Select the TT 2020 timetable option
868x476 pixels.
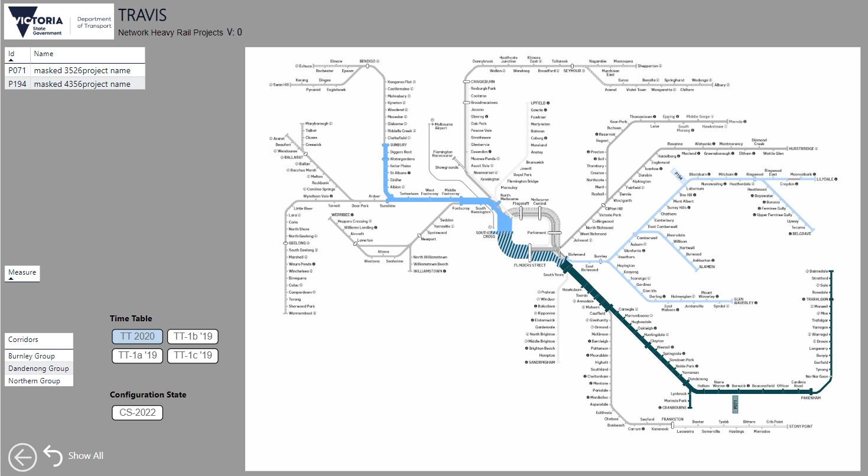point(137,336)
